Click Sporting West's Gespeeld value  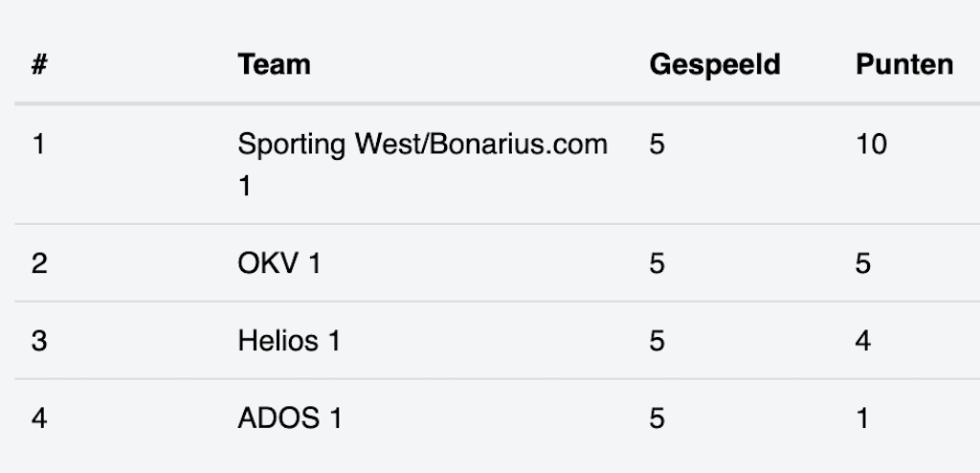click(x=657, y=146)
